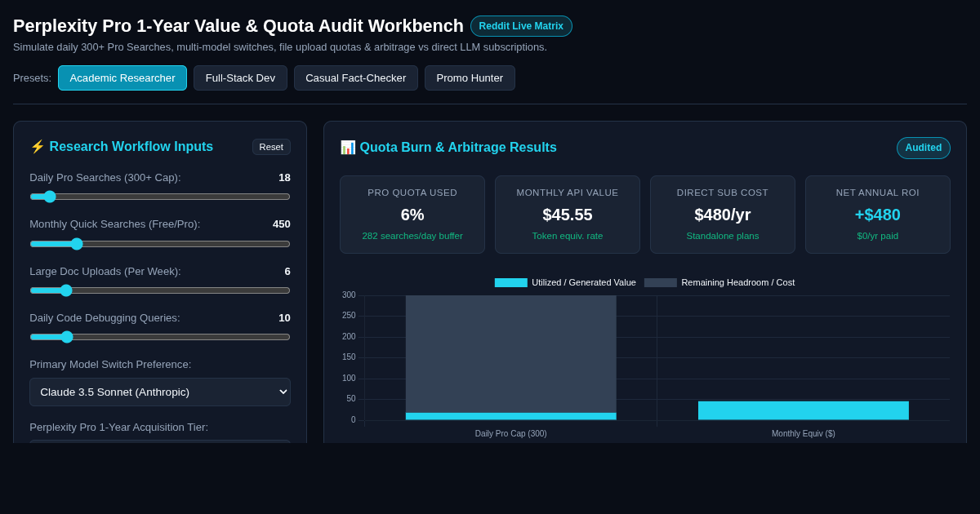
Task: Click the lightning bolt icon beside Research Workflow Inputs
Action: click(38, 147)
